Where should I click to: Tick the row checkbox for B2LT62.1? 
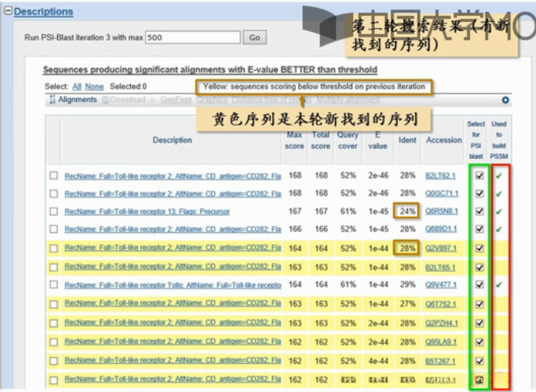tap(54, 176)
